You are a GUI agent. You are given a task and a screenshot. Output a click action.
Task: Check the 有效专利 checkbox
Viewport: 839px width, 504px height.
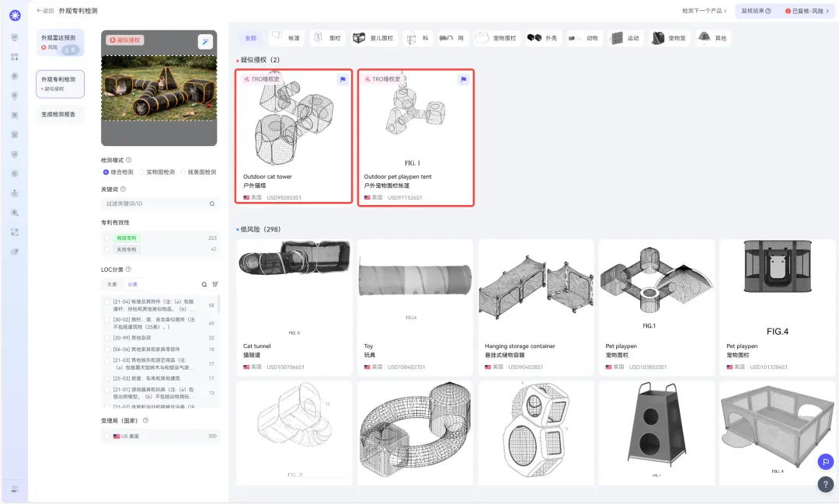[107, 238]
